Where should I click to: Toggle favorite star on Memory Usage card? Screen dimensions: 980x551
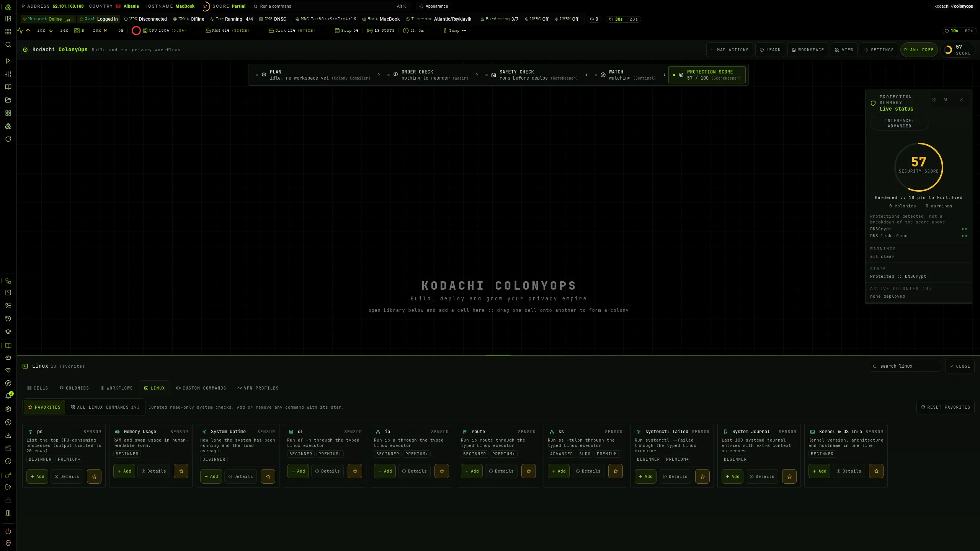coord(181,471)
